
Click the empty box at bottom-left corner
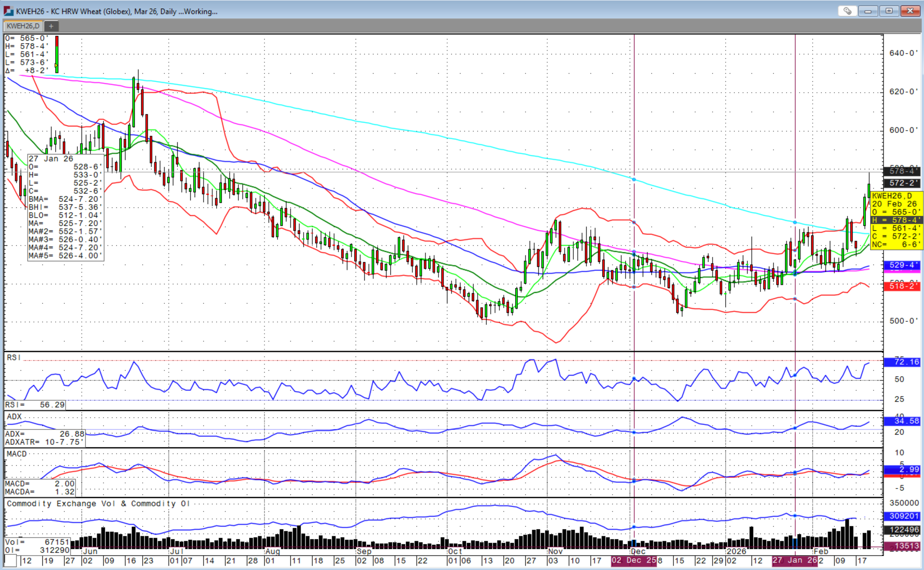pos(10,561)
